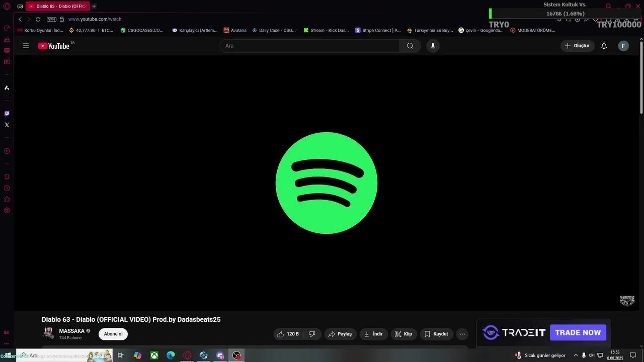Open the Daily Case - CSG bookmark
The width and height of the screenshot is (644, 362).
tap(274, 30)
